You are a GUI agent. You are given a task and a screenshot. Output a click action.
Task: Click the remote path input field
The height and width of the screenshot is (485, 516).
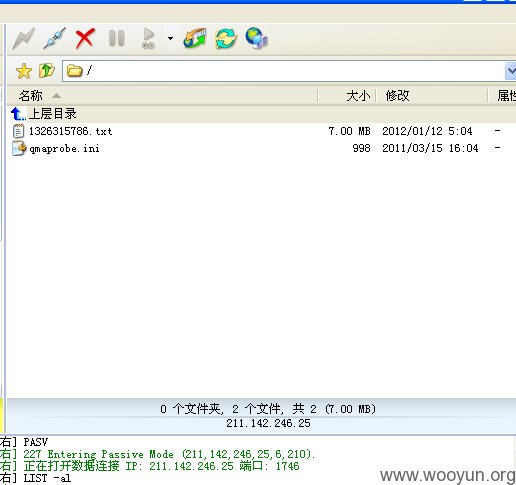point(289,71)
